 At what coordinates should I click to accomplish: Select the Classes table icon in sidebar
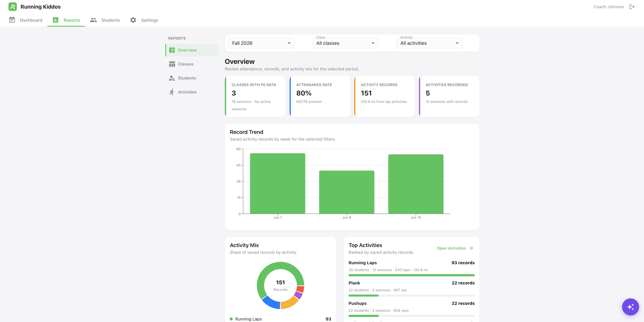pyautogui.click(x=172, y=64)
